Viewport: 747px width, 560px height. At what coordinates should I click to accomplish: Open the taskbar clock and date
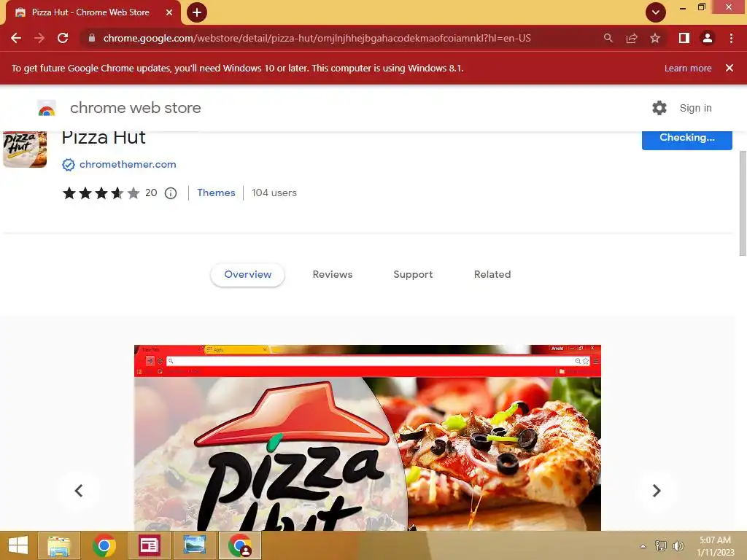pos(715,546)
